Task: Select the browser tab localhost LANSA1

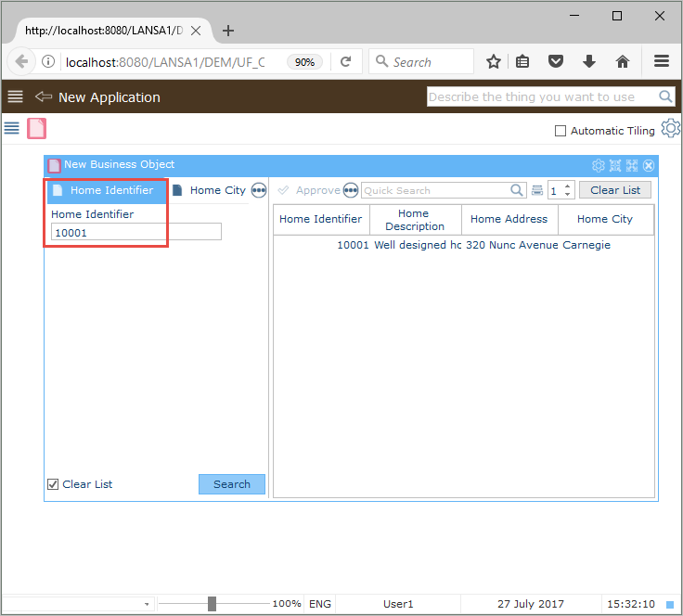Action: (104, 31)
